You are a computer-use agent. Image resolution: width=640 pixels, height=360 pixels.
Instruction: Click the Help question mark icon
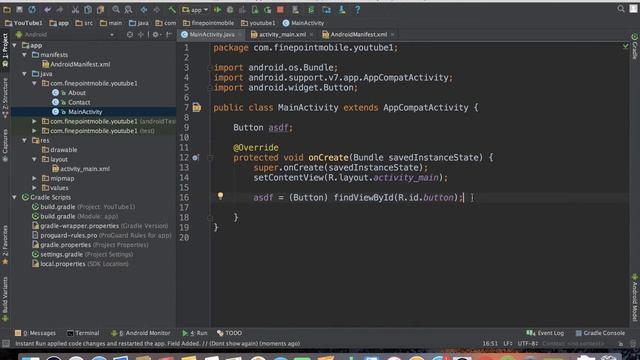tap(358, 9)
